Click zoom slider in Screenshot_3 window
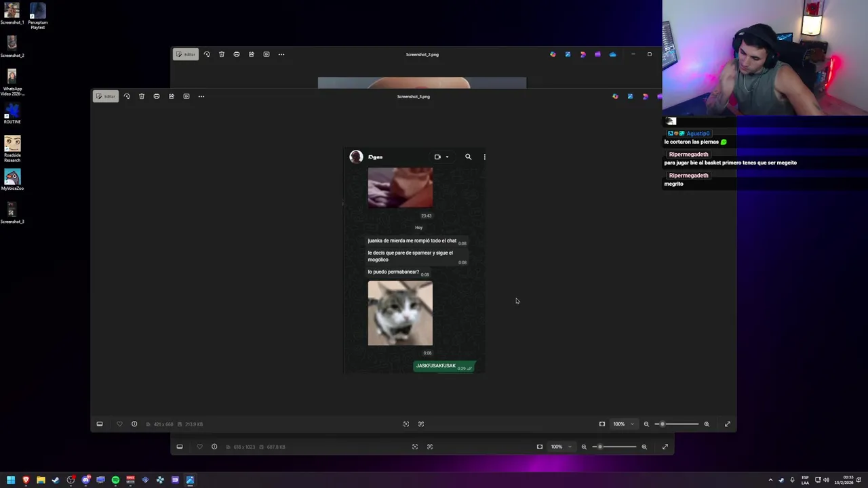The height and width of the screenshot is (488, 868). coord(677,424)
